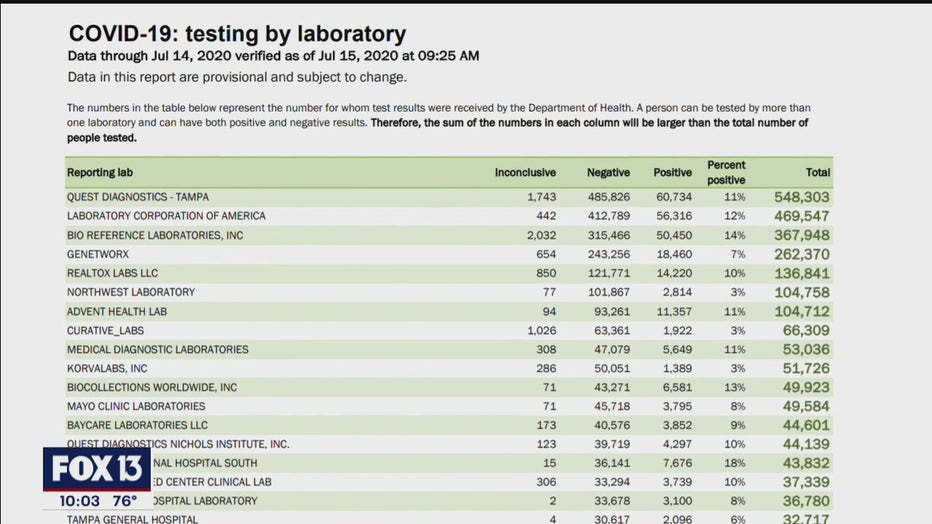Click total value 51,726
This screenshot has height=524, width=932.
[805, 368]
